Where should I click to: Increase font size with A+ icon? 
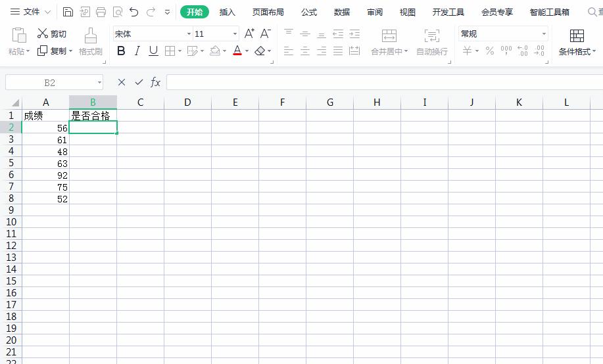tap(249, 34)
